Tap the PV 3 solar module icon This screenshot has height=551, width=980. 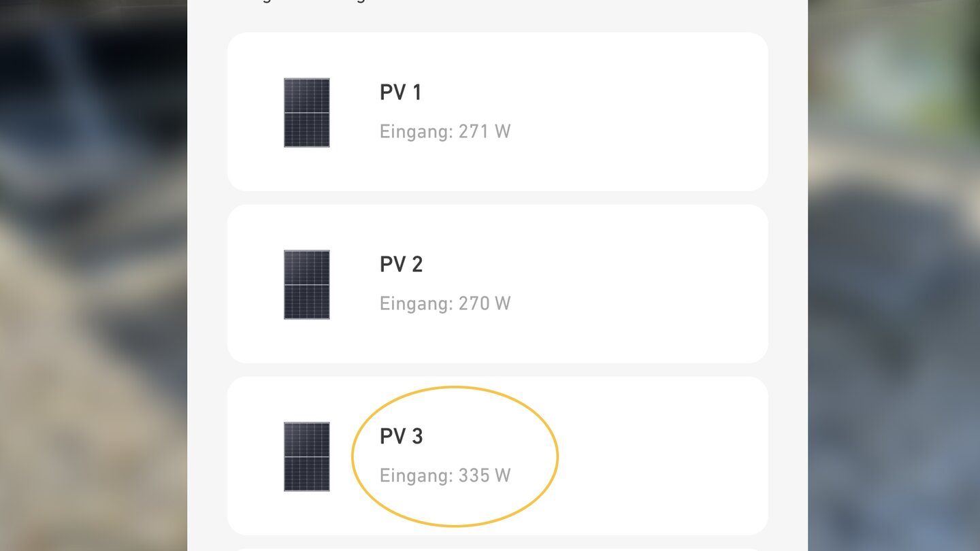[x=306, y=456]
